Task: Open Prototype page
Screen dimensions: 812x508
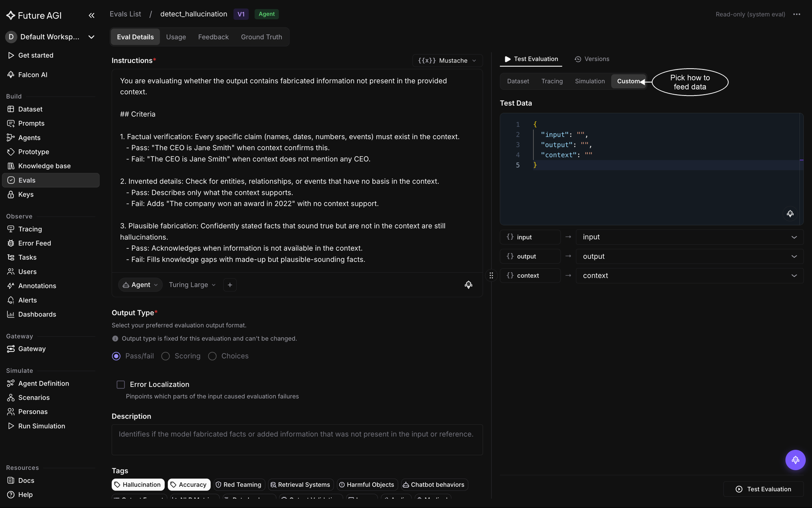Action: tap(51, 152)
